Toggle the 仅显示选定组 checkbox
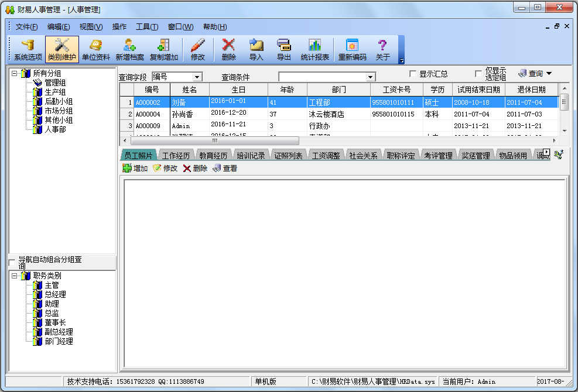578x392 pixels. (x=478, y=74)
